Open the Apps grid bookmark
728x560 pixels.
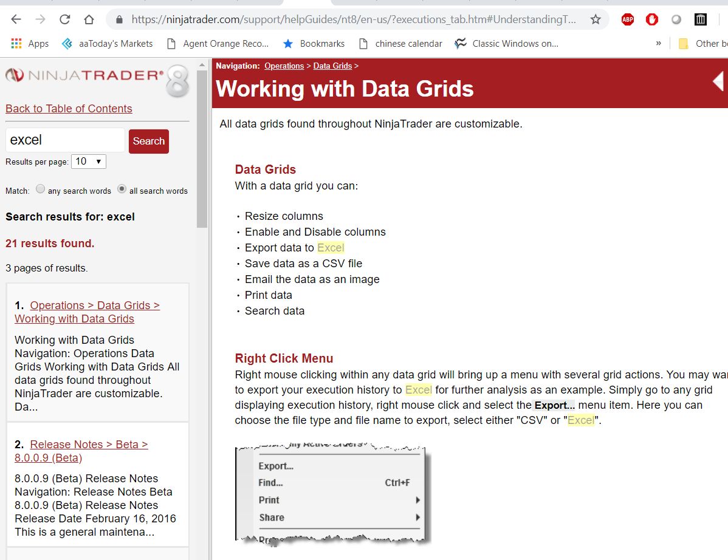30,44
